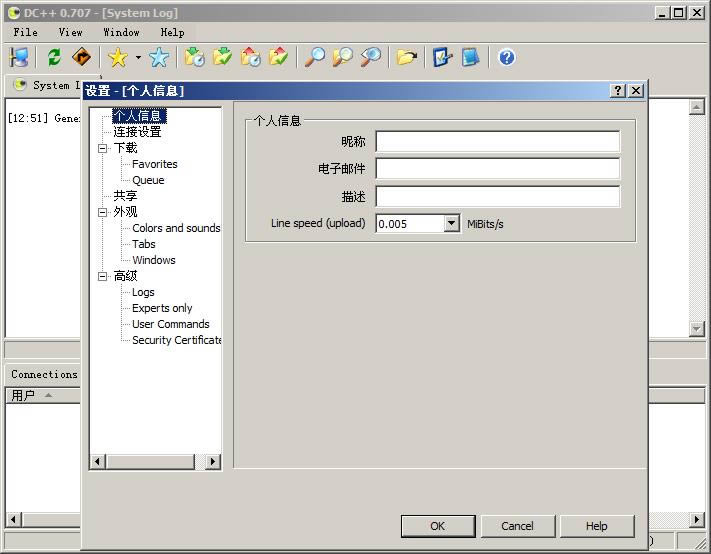Select Experts only settings page

point(162,308)
